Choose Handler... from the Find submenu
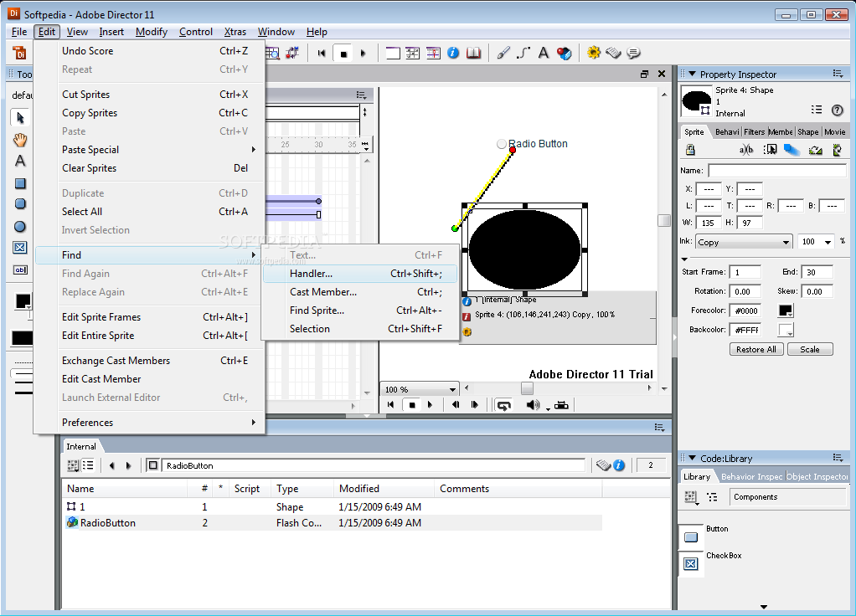Screen dimensions: 856x616 [x=360, y=274]
